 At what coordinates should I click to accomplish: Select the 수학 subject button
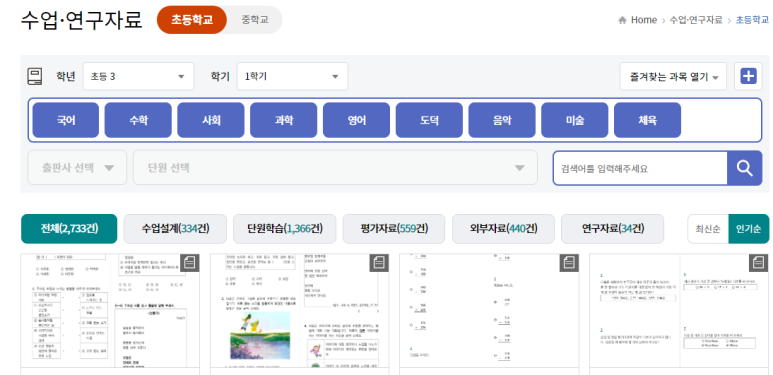138,120
